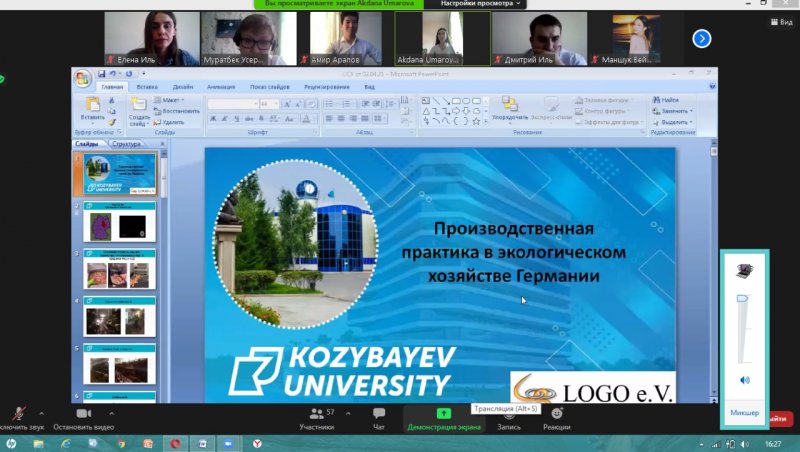Save the presentation via quick access toolbar
The width and height of the screenshot is (800, 452).
(x=101, y=74)
